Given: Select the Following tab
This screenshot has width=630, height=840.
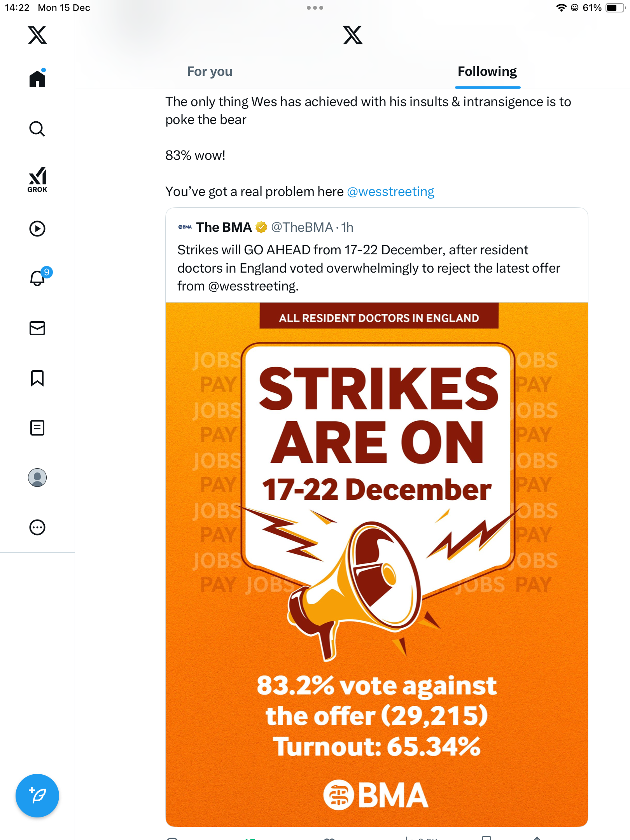Looking at the screenshot, I should click(x=487, y=72).
